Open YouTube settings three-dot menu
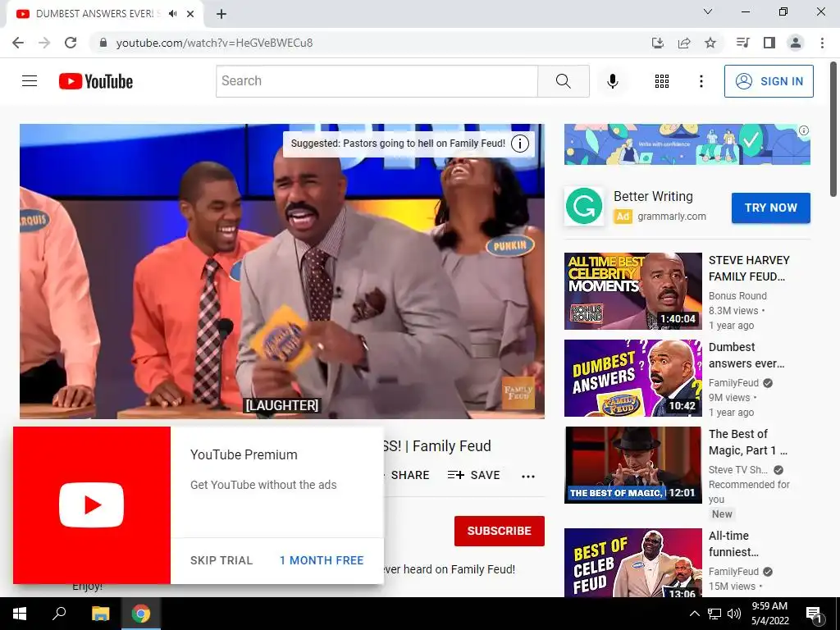840x630 pixels. pyautogui.click(x=701, y=81)
